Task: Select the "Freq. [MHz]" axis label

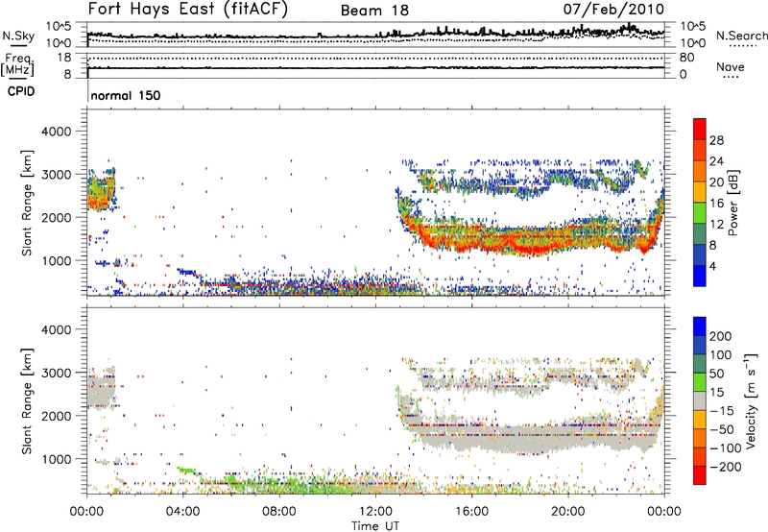Action: 17,65
